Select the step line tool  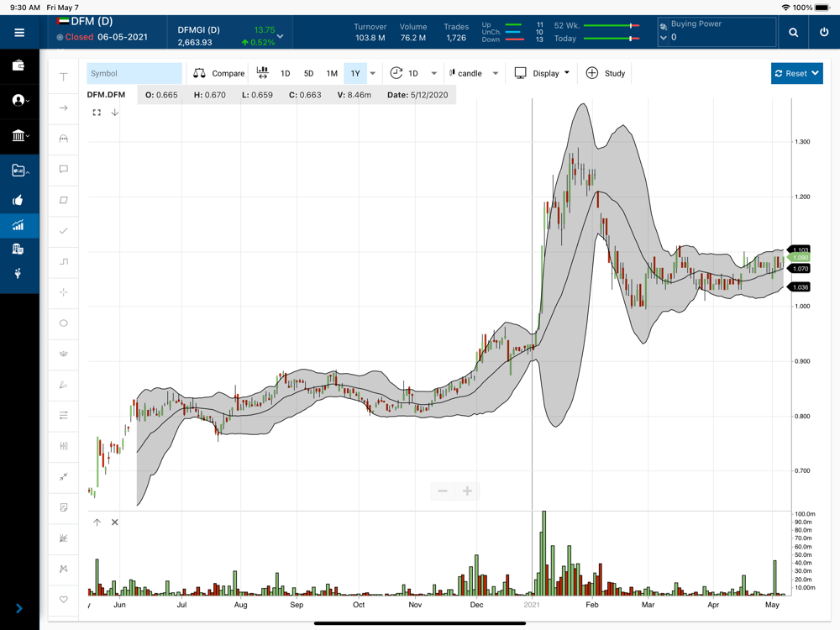pyautogui.click(x=64, y=261)
